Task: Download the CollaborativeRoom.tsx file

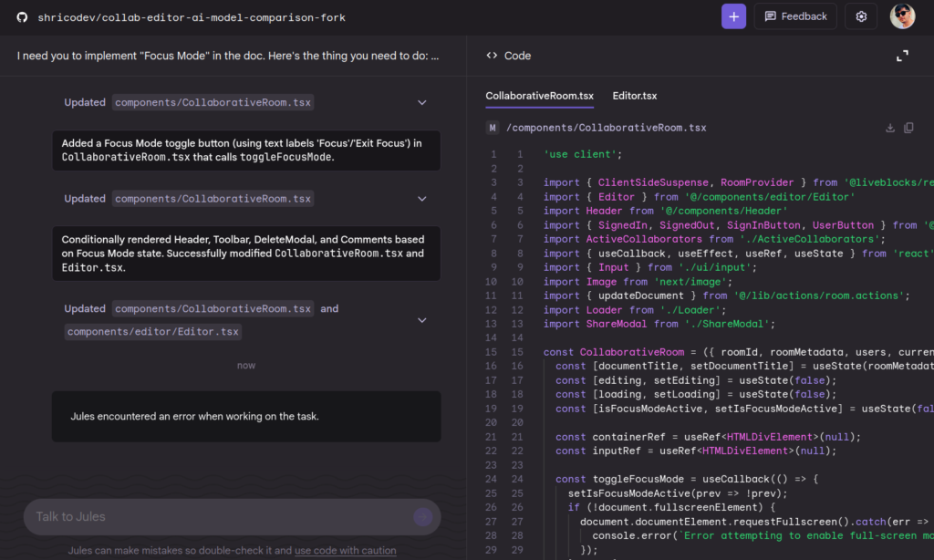Action: click(889, 128)
